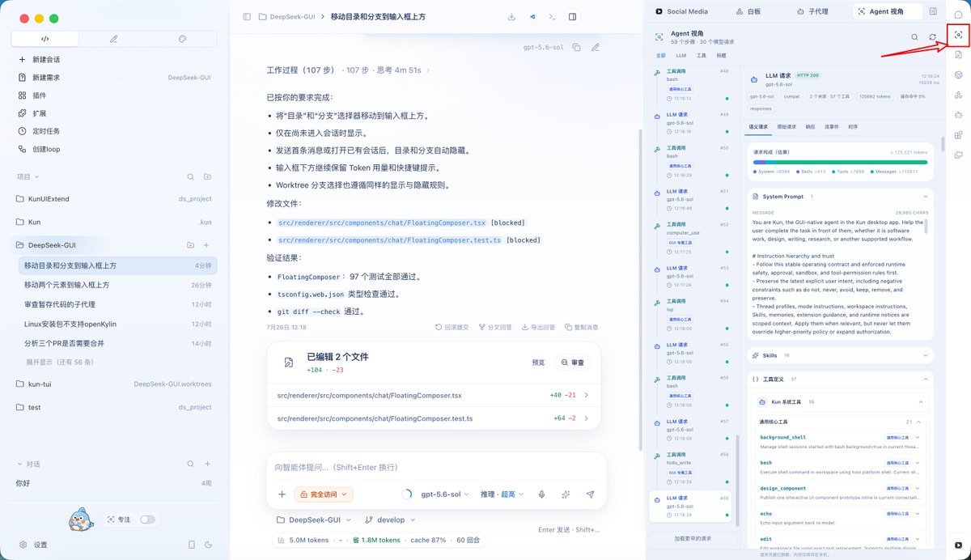
Task: Click the download export icon in header
Action: pyautogui.click(x=511, y=16)
